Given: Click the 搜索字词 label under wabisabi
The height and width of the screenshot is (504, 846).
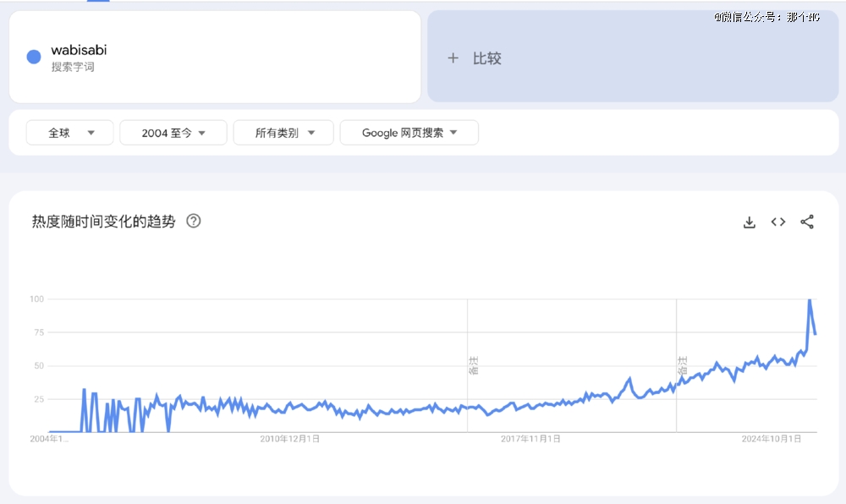Looking at the screenshot, I should [73, 67].
